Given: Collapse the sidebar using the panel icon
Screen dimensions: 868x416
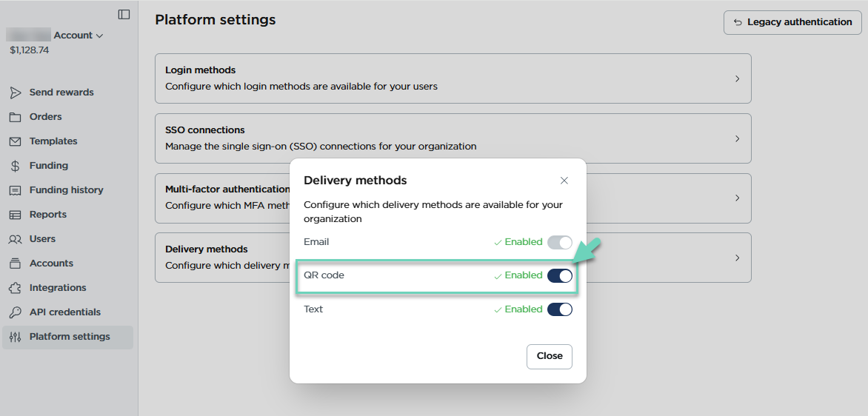Looking at the screenshot, I should (x=124, y=14).
